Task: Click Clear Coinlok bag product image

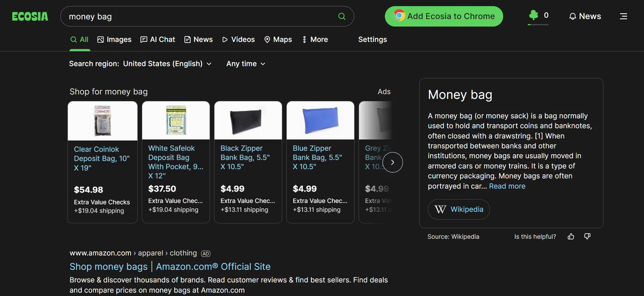Action: (103, 121)
